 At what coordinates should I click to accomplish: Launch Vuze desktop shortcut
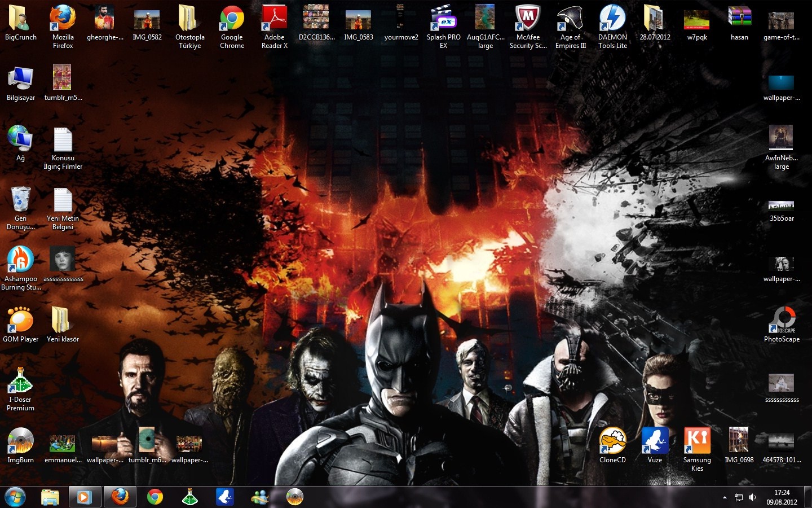click(x=655, y=441)
